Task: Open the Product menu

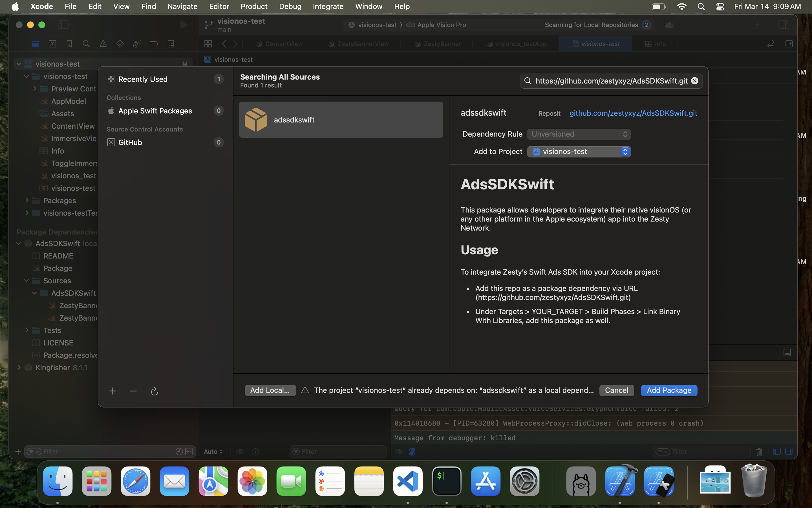Action: click(x=254, y=6)
